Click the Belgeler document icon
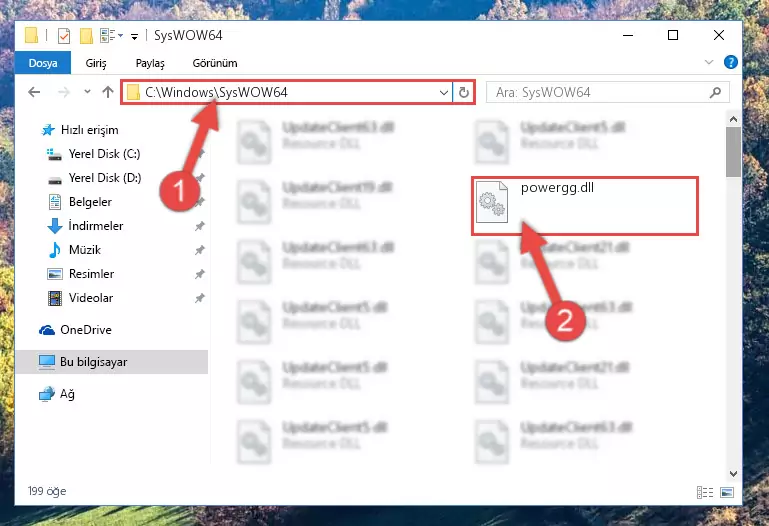The height and width of the screenshot is (526, 769). point(55,201)
